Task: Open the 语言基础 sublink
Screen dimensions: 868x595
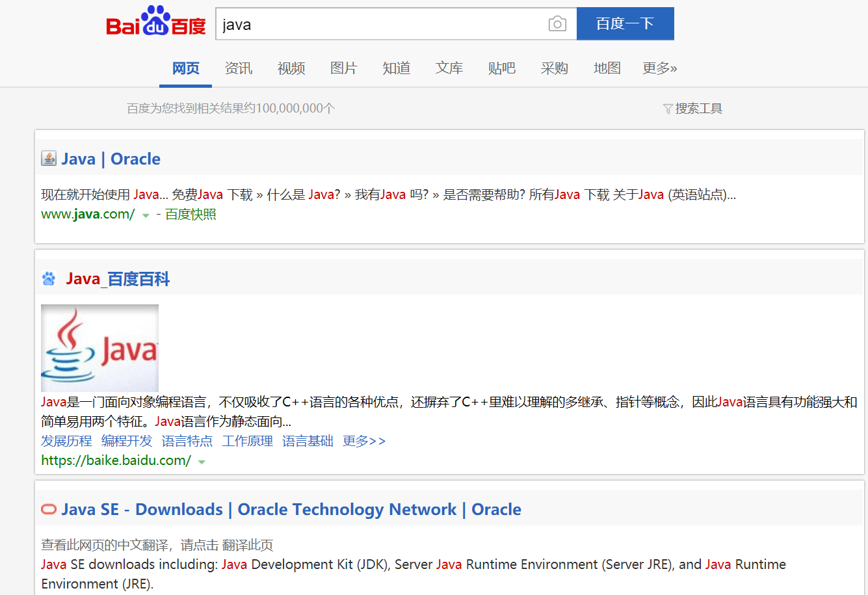Action: coord(308,441)
